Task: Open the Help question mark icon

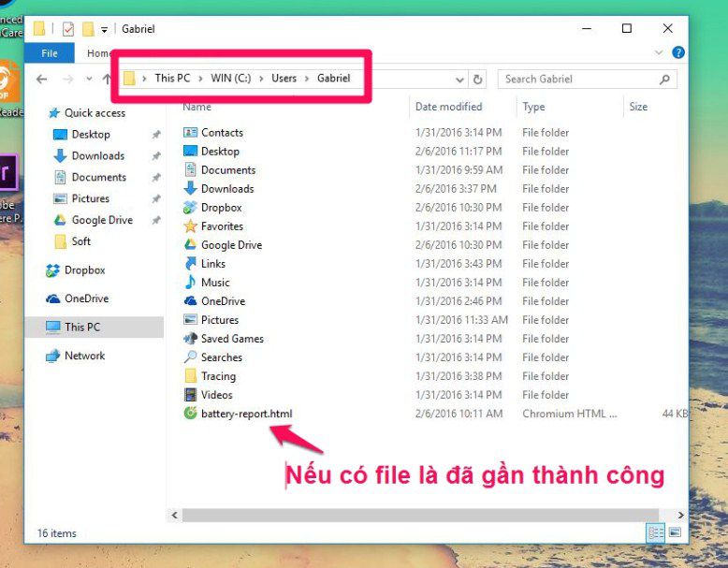Action: (677, 53)
